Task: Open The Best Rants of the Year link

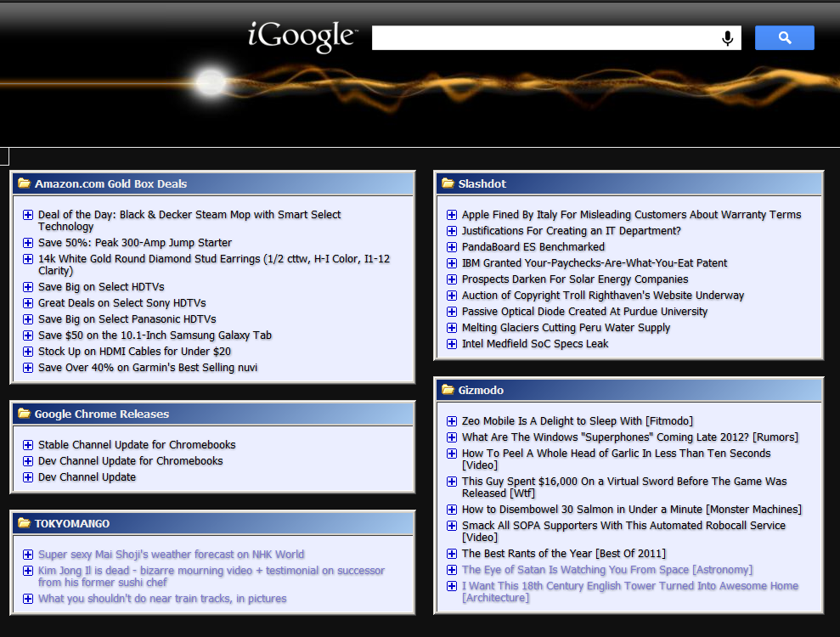Action: [564, 554]
